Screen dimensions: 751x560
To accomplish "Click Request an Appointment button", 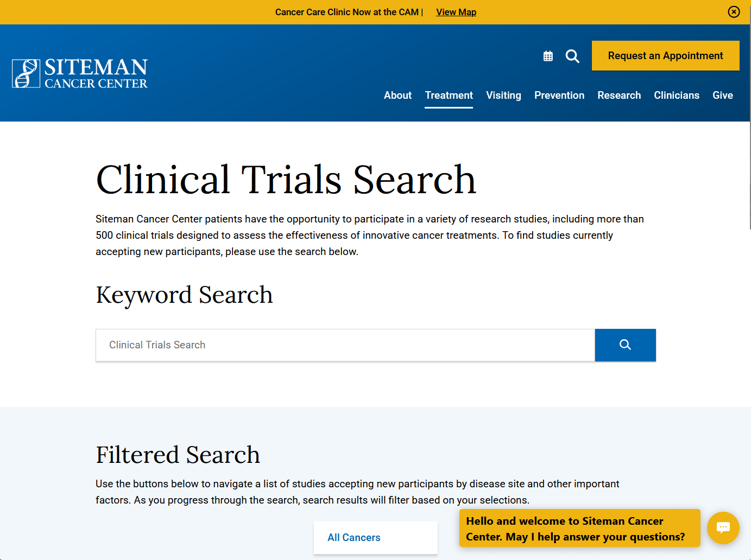I will click(665, 56).
